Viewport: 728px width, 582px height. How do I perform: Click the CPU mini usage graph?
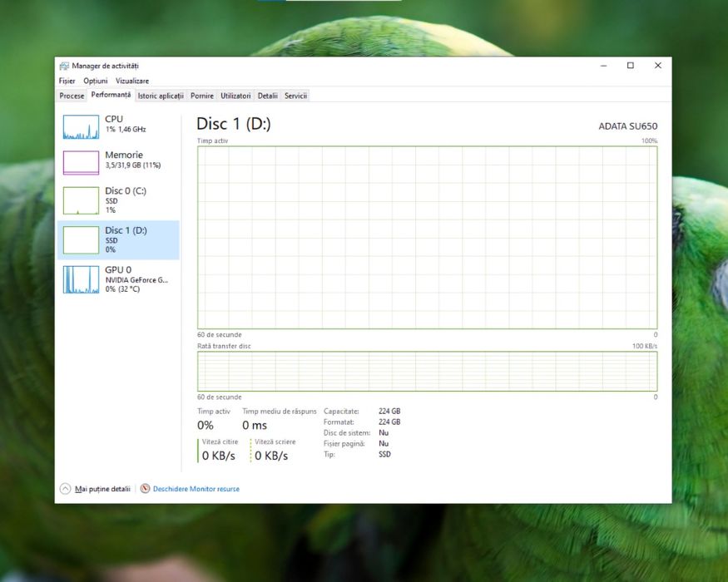coord(81,126)
